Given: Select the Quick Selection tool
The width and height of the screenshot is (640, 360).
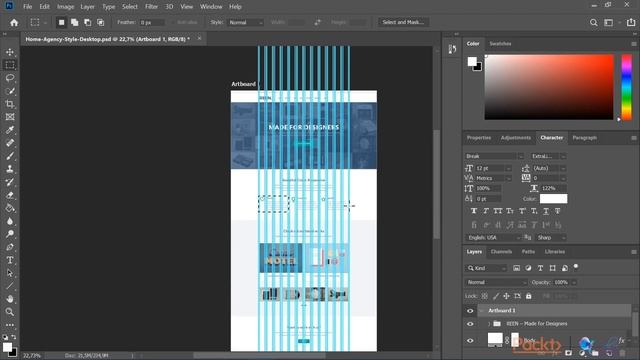Looking at the screenshot, I should coord(10,91).
